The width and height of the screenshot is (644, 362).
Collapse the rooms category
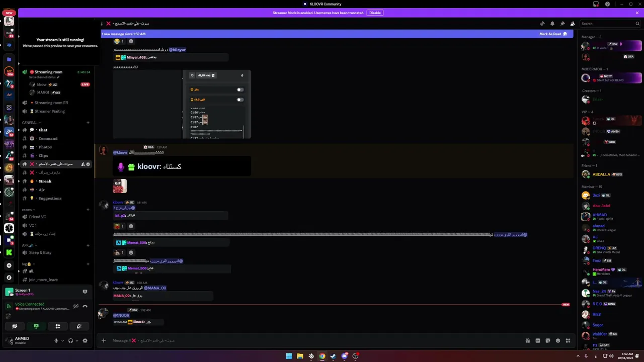coord(29,210)
